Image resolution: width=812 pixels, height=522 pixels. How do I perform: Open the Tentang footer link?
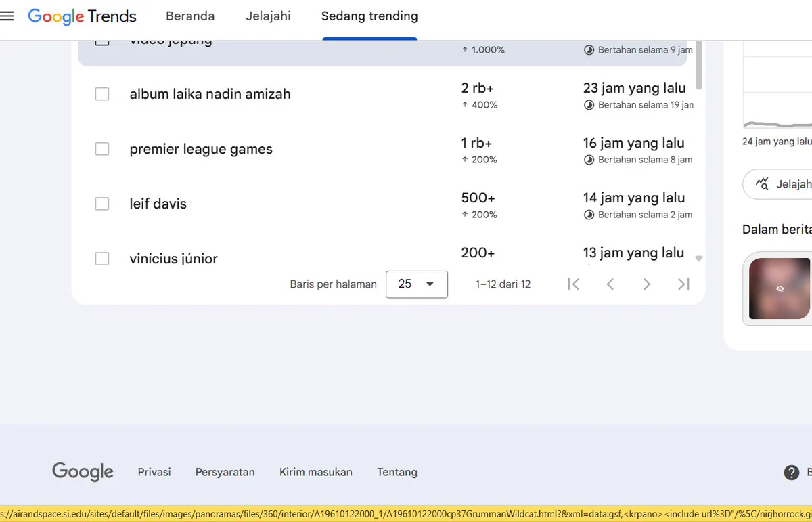[397, 472]
